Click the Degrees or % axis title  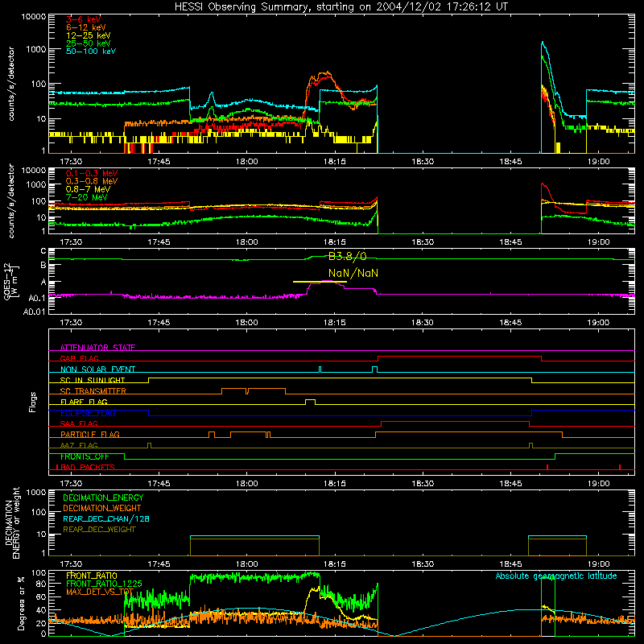[21, 603]
